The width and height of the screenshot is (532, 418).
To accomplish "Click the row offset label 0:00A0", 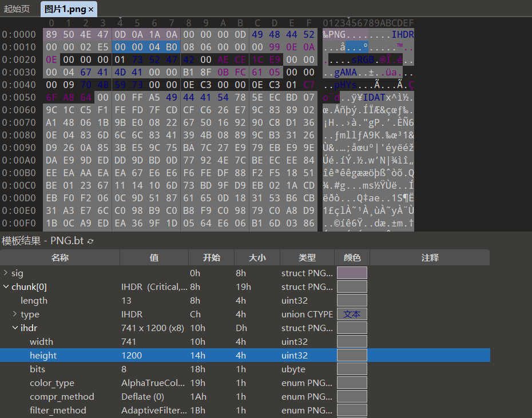I will [19, 160].
